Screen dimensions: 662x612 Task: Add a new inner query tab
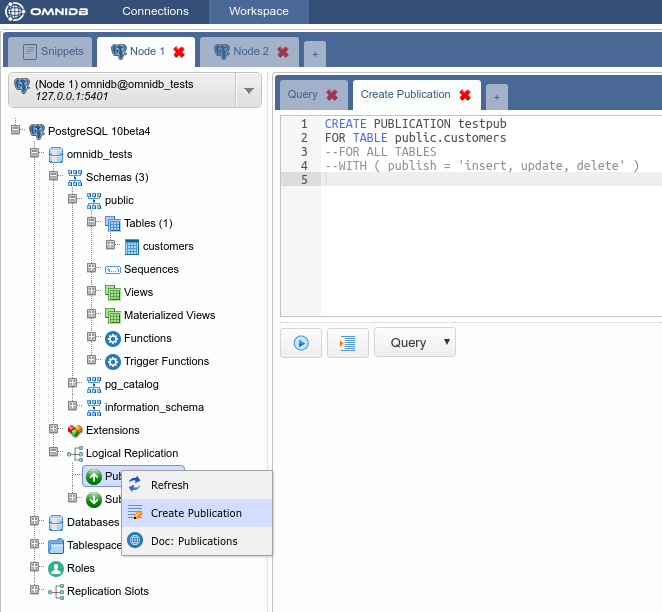(x=496, y=96)
